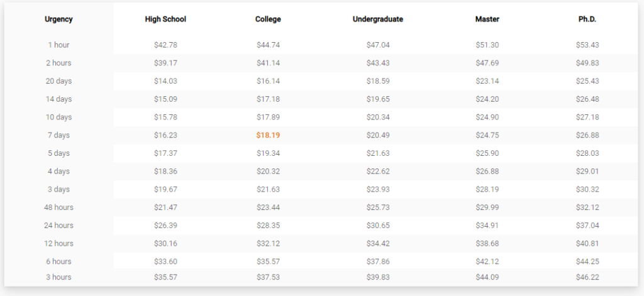644x296 pixels.
Task: Pick the $25.73 Undergraduate 48 hours price
Action: (x=378, y=207)
